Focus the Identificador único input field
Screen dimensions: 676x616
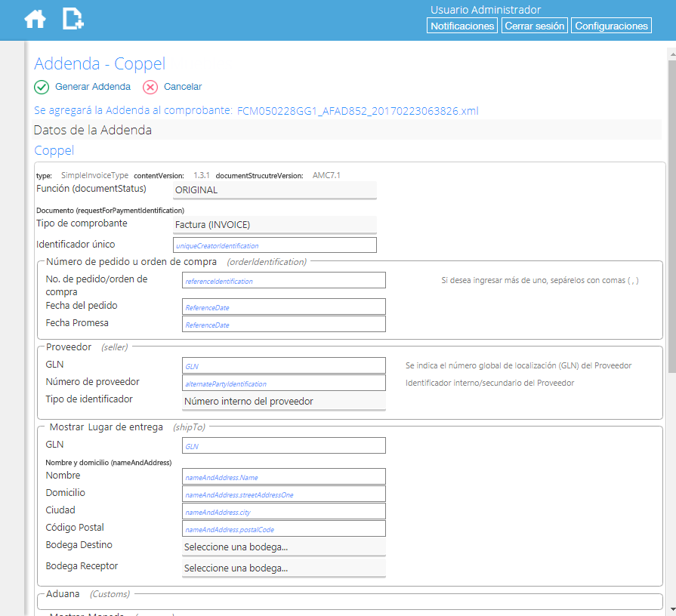tap(275, 245)
